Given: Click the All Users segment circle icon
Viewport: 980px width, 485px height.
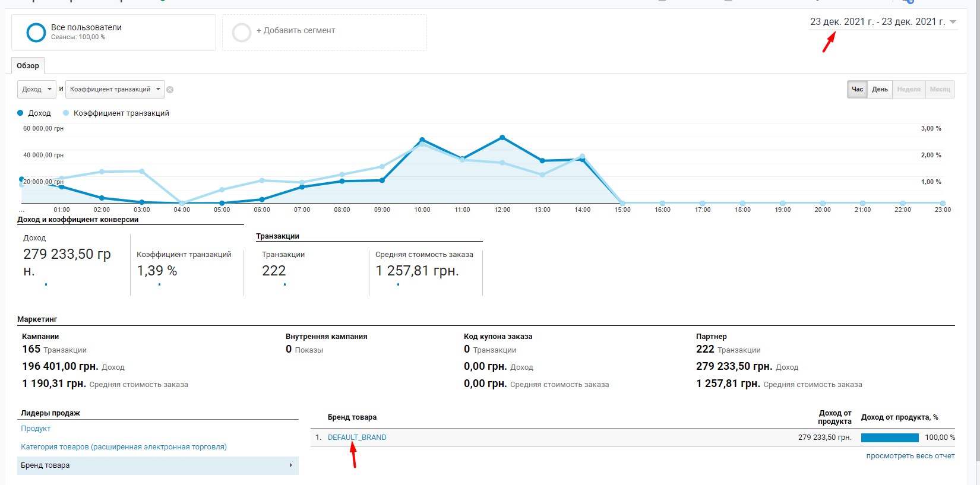Looking at the screenshot, I should tap(36, 33).
